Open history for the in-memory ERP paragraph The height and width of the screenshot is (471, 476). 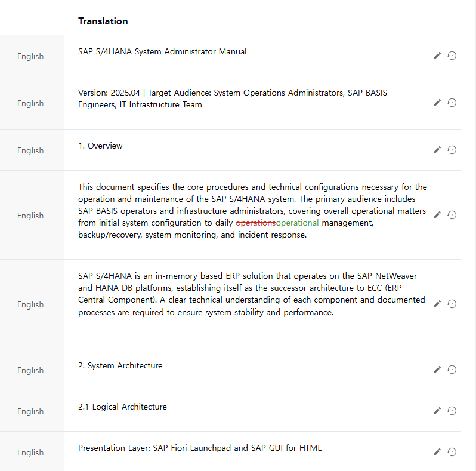click(x=452, y=304)
